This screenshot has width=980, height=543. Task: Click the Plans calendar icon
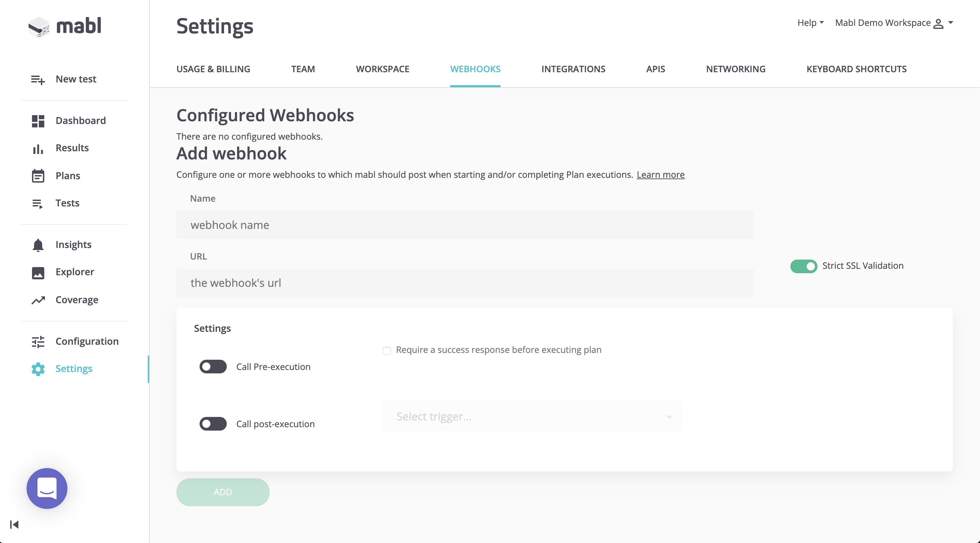pyautogui.click(x=38, y=176)
